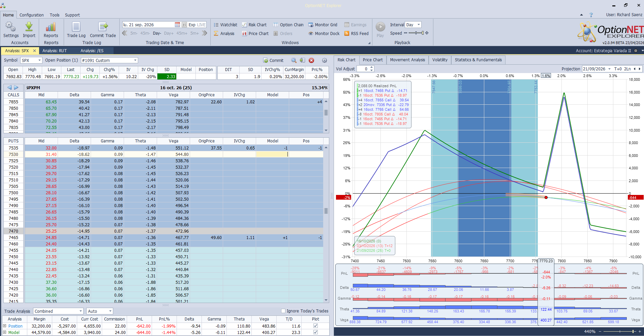Toggle the Exp button in date bar
The height and width of the screenshot is (336, 644).
click(192, 25)
